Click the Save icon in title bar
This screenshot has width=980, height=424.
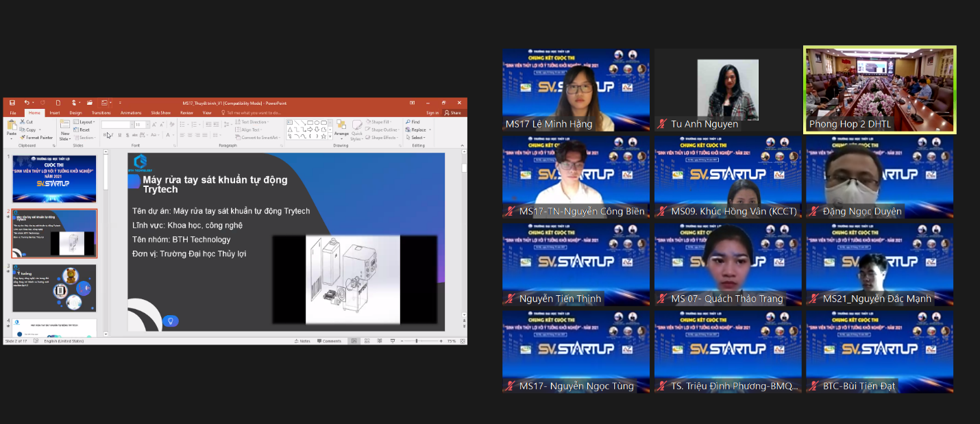pos(12,103)
